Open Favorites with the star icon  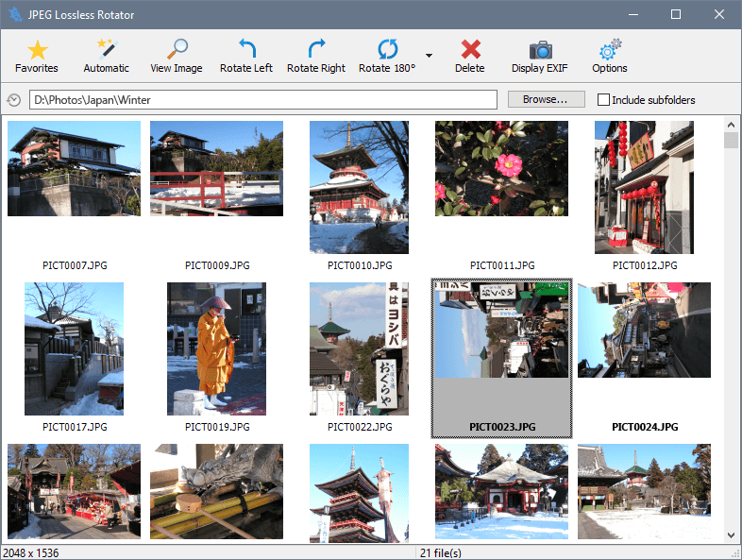37,57
